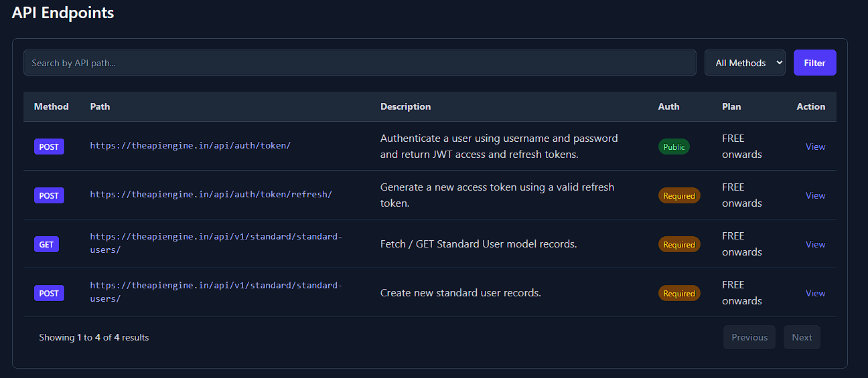Open View for Create new standard user records
This screenshot has height=378, width=868.
(815, 293)
